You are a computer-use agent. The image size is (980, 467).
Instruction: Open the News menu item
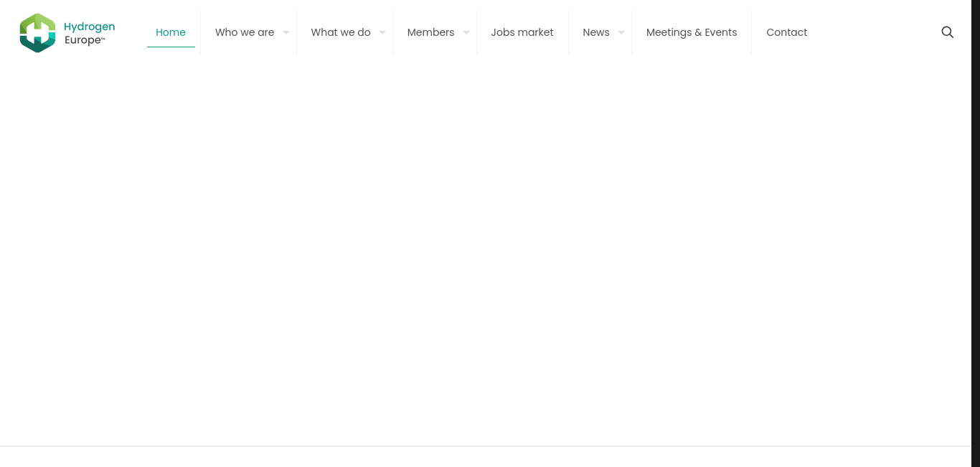(596, 32)
